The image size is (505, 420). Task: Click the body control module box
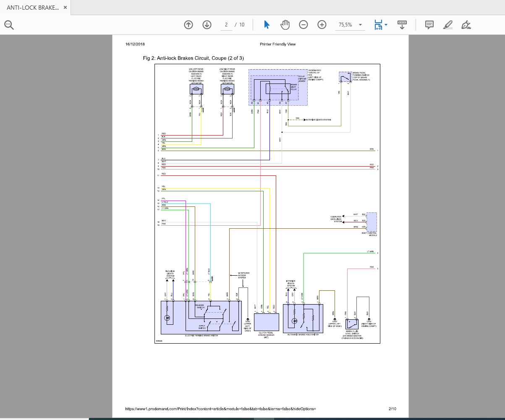pos(372,222)
